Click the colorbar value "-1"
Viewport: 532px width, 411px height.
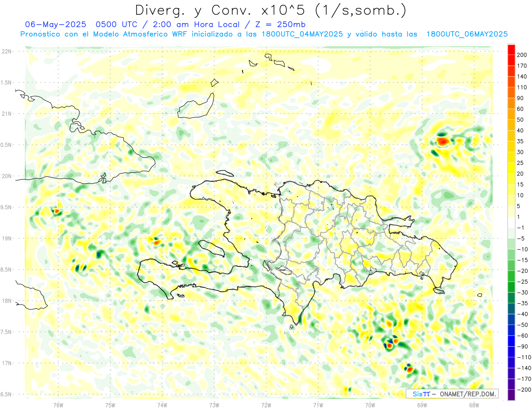point(520,227)
